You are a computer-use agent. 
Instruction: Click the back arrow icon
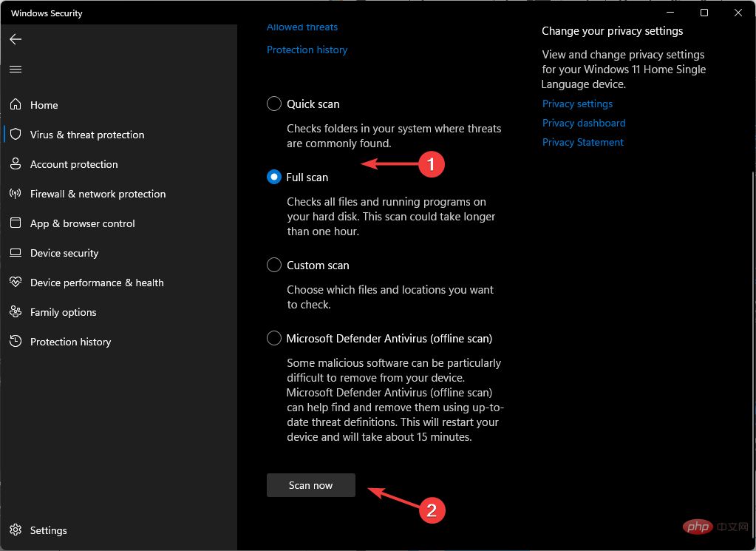click(x=16, y=39)
